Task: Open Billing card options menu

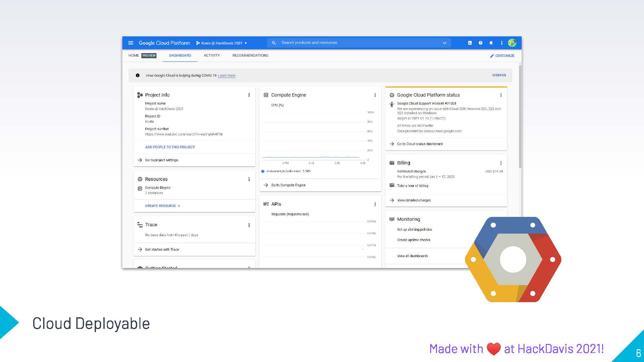Action: (501, 163)
